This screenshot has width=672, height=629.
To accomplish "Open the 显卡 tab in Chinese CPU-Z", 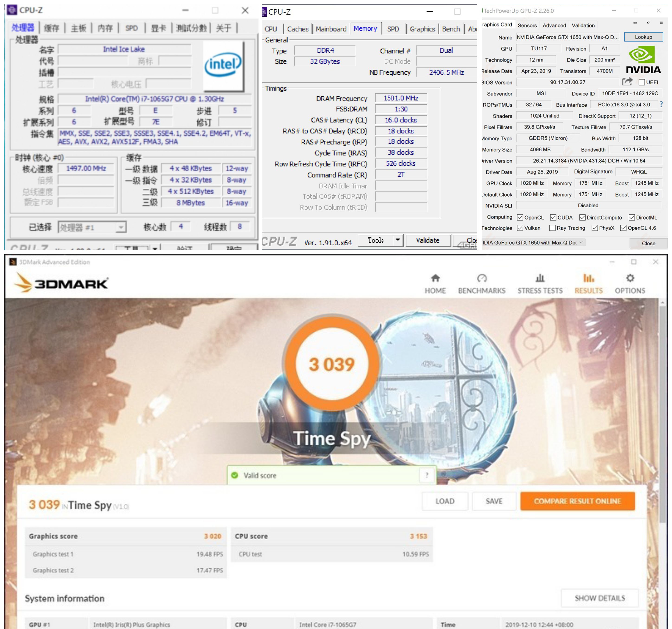I will [x=158, y=28].
